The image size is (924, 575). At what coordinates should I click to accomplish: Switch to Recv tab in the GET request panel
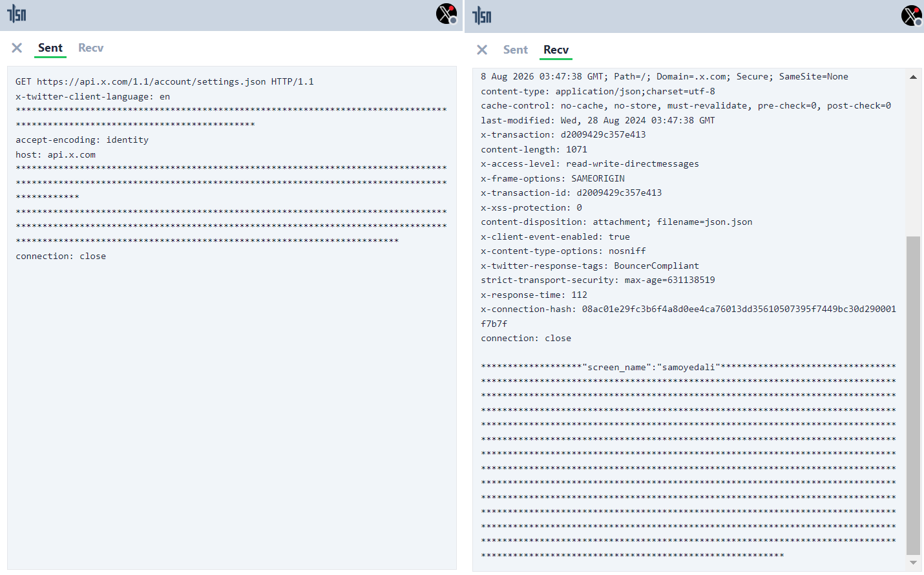(x=90, y=48)
